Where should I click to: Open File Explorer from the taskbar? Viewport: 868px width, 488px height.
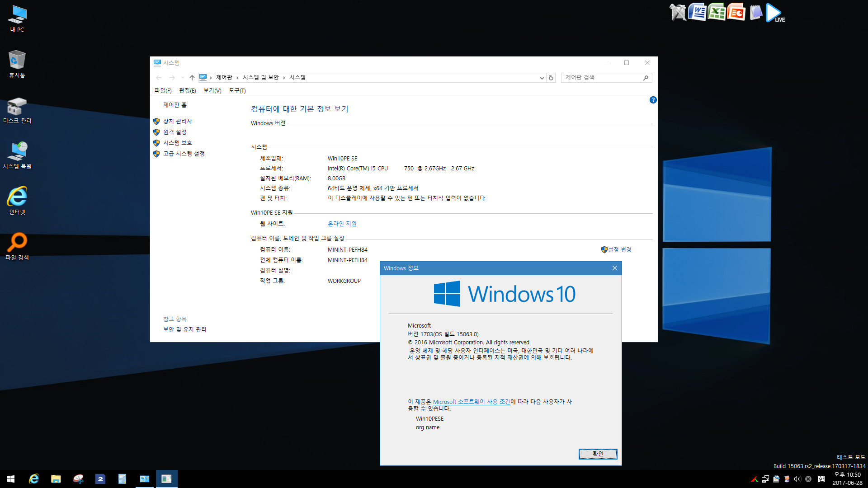pyautogui.click(x=56, y=479)
